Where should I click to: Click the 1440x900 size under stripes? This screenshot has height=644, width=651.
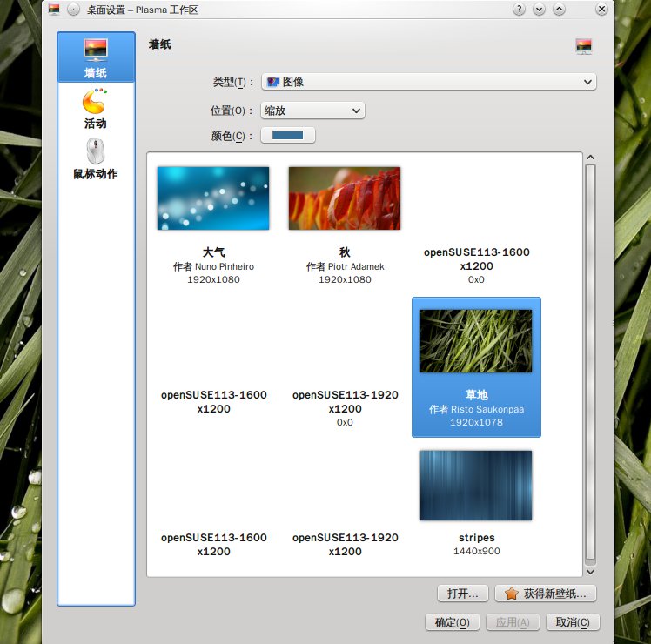click(476, 551)
